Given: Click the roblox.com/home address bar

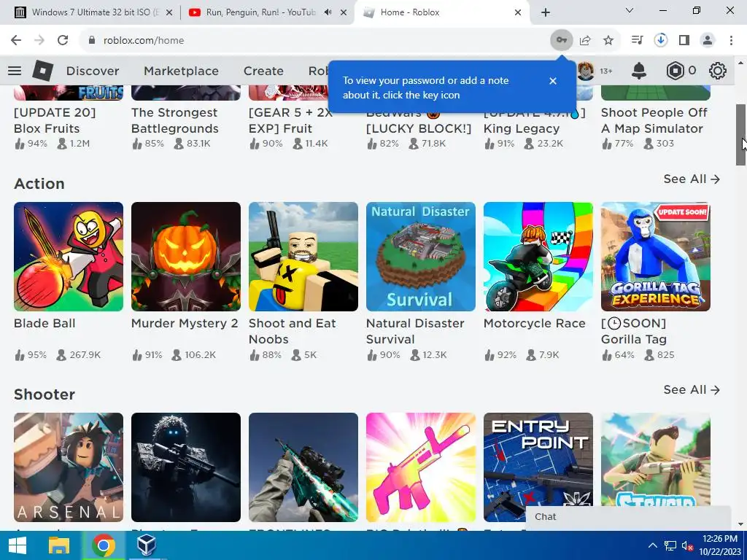Looking at the screenshot, I should pyautogui.click(x=314, y=41).
